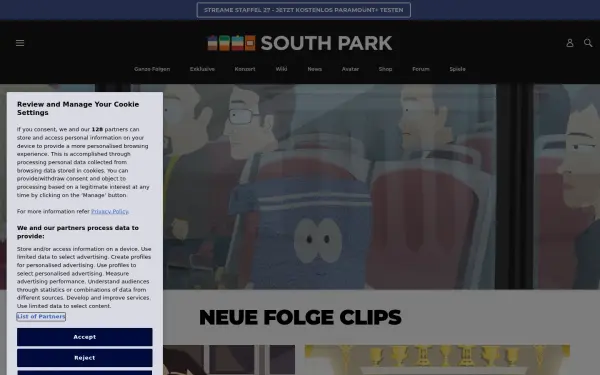
Task: Open the Ganze Folgen menu item
Action: pos(152,69)
